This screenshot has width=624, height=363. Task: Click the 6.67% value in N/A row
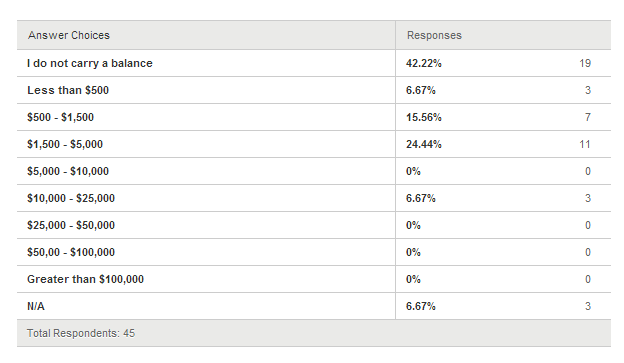[x=421, y=306]
